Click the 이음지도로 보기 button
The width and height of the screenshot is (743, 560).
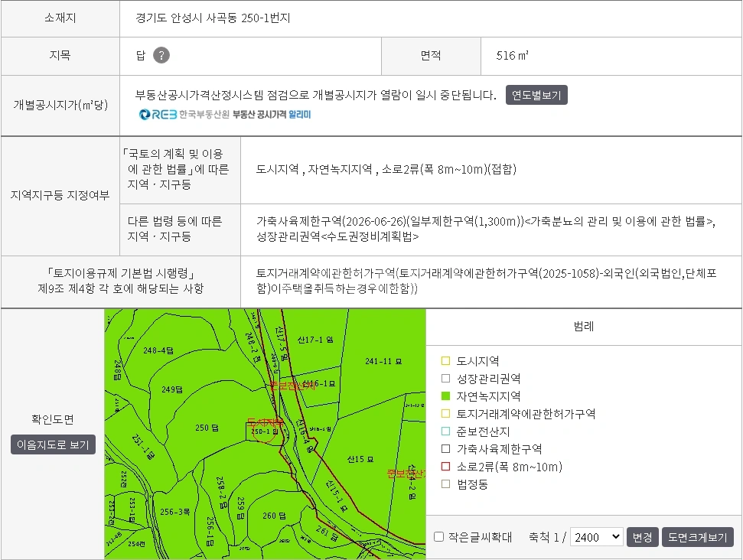53,445
